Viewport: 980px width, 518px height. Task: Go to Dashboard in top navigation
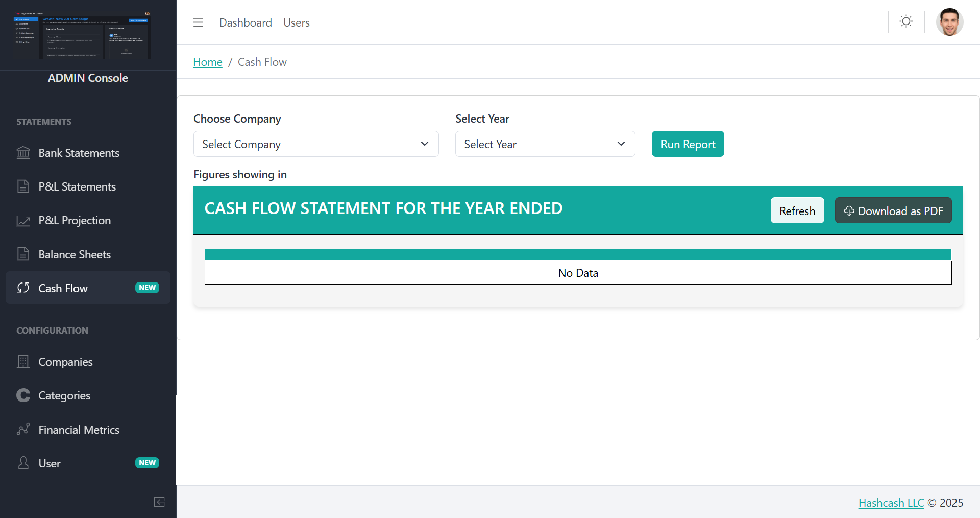pos(246,22)
